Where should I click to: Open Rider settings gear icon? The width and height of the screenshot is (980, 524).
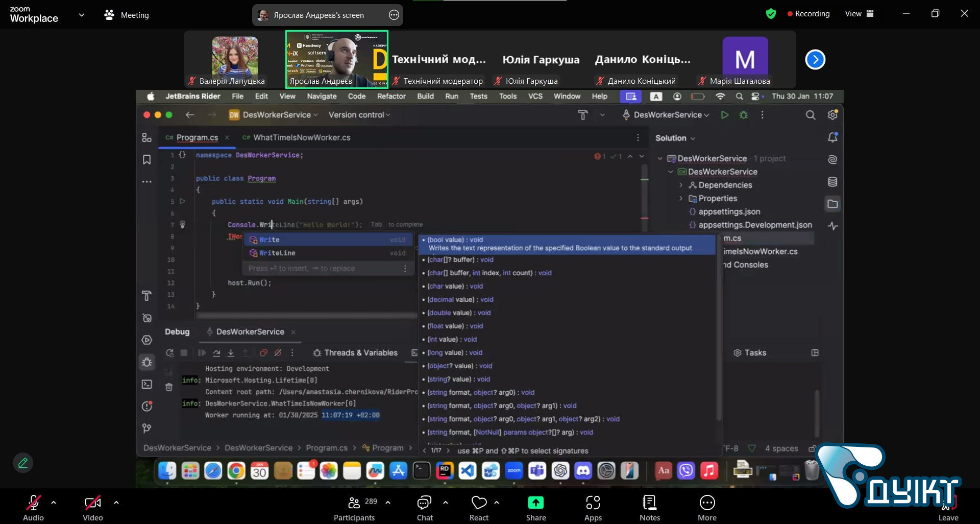tap(832, 115)
